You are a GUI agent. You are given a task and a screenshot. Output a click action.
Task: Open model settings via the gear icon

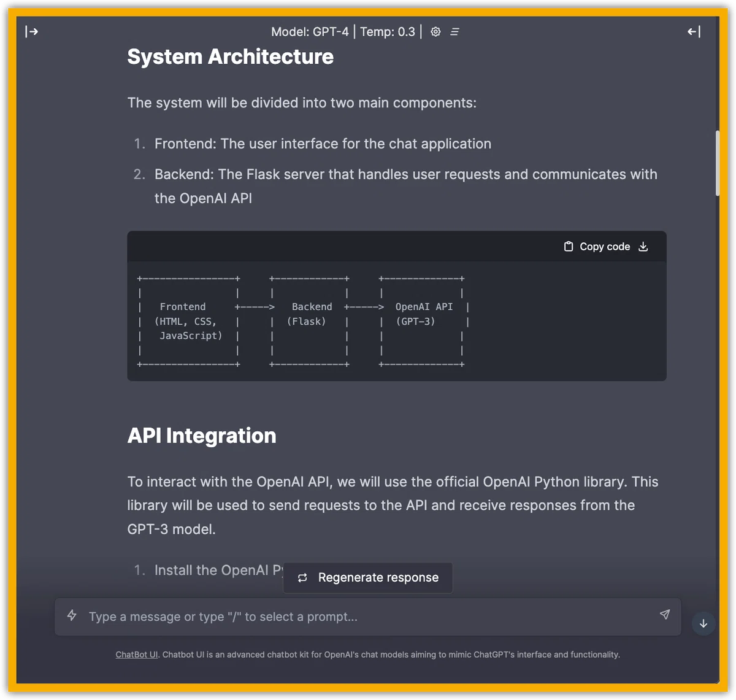click(x=435, y=32)
